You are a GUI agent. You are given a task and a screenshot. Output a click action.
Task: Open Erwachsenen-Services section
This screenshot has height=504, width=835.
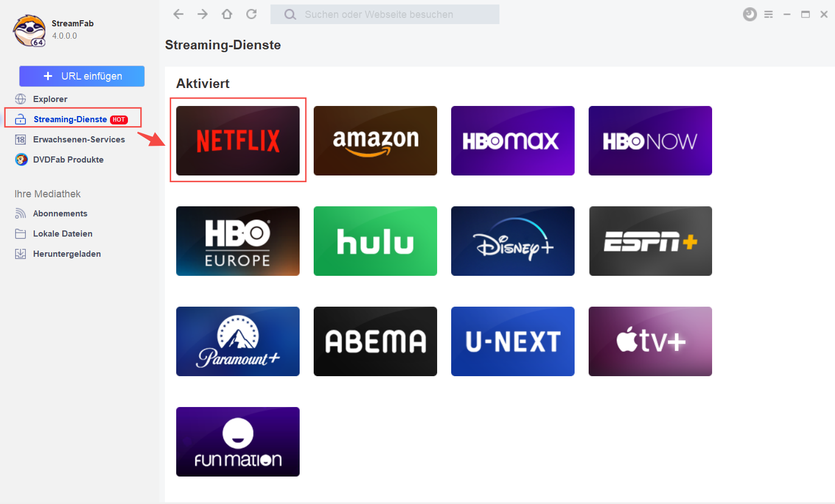79,140
